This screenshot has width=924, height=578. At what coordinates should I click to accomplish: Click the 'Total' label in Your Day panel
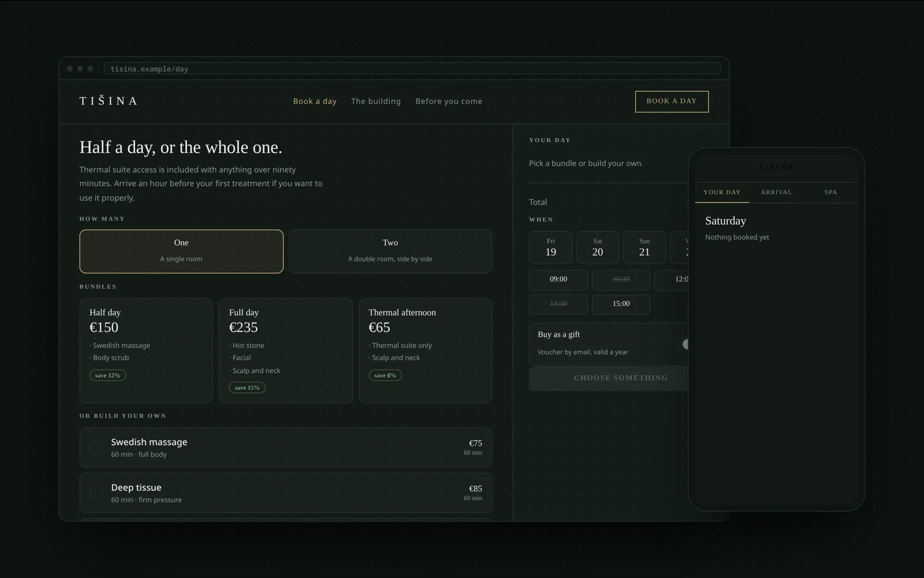pos(538,202)
